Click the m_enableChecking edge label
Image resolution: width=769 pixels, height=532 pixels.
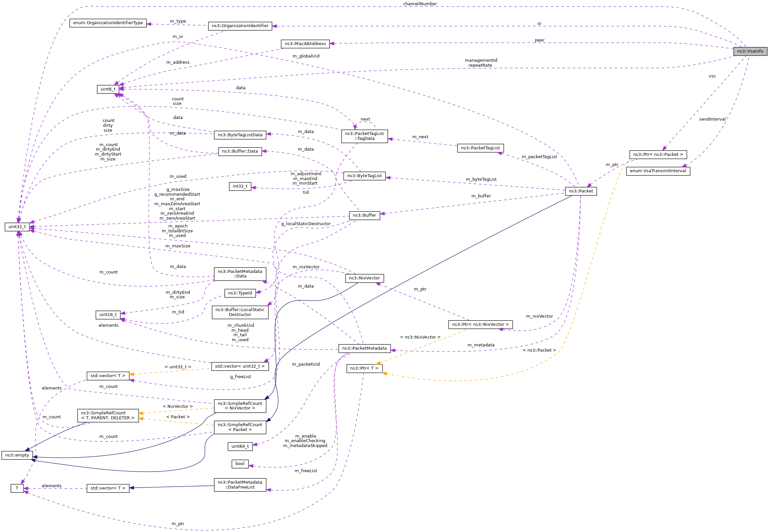coord(305,441)
